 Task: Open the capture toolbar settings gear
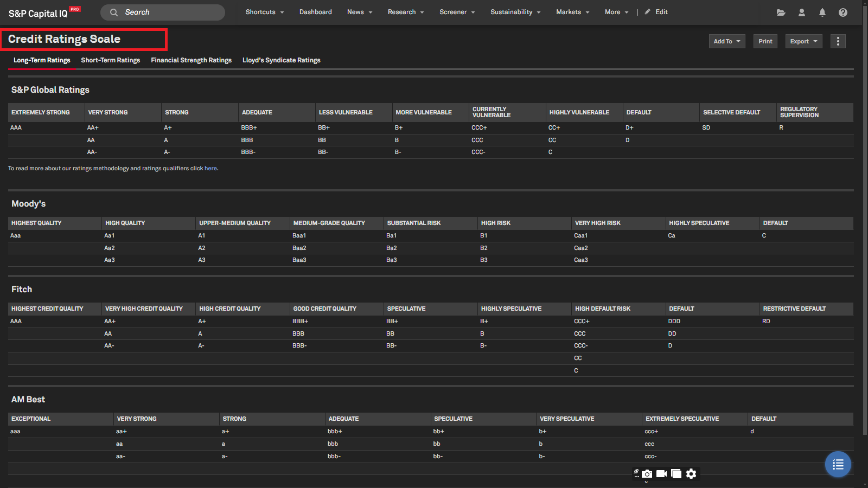pos(691,474)
